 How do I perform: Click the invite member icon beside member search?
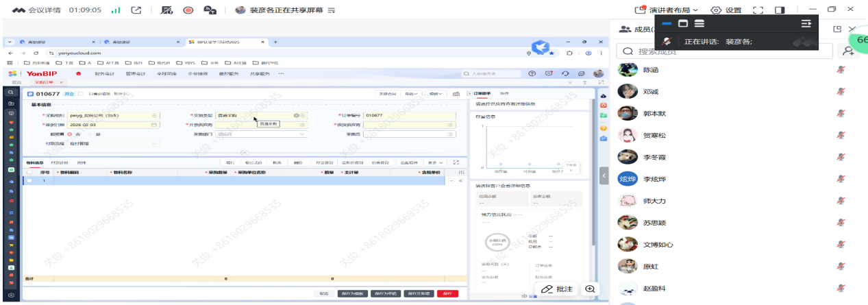848,51
